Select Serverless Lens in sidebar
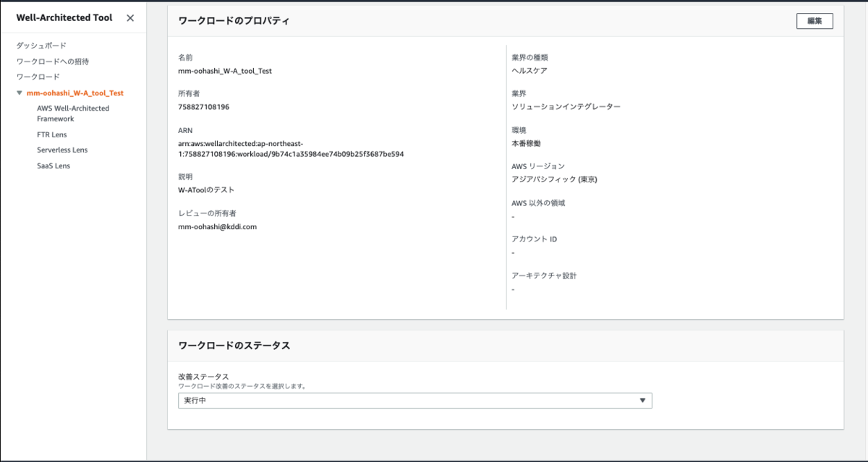Screen dimensions: 868x462 [62, 150]
